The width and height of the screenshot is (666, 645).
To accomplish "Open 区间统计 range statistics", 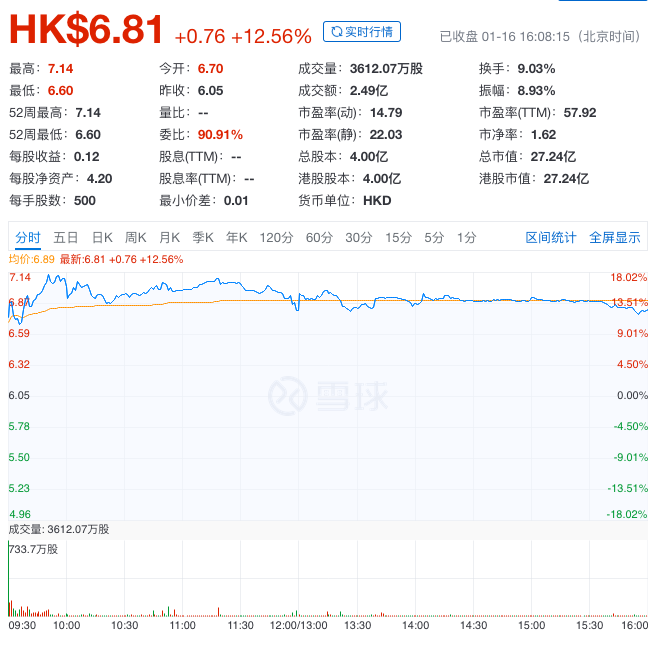I will point(551,237).
